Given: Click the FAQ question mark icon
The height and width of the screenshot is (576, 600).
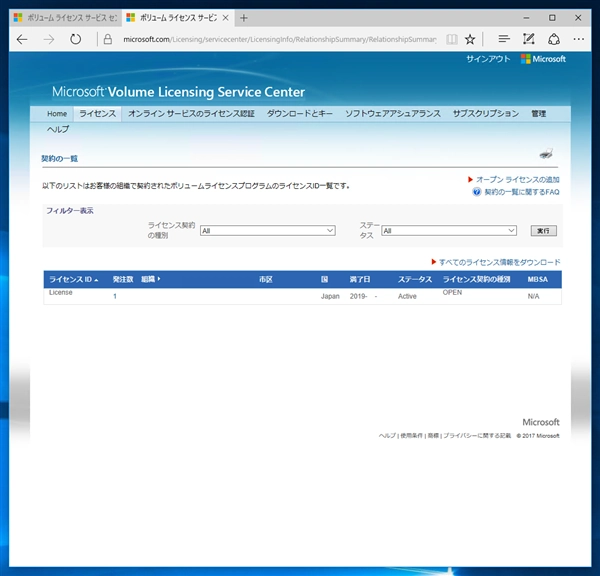Looking at the screenshot, I should click(476, 192).
